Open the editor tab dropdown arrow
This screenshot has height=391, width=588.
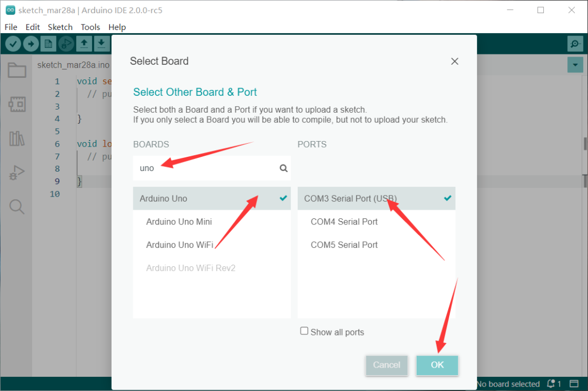(x=575, y=65)
